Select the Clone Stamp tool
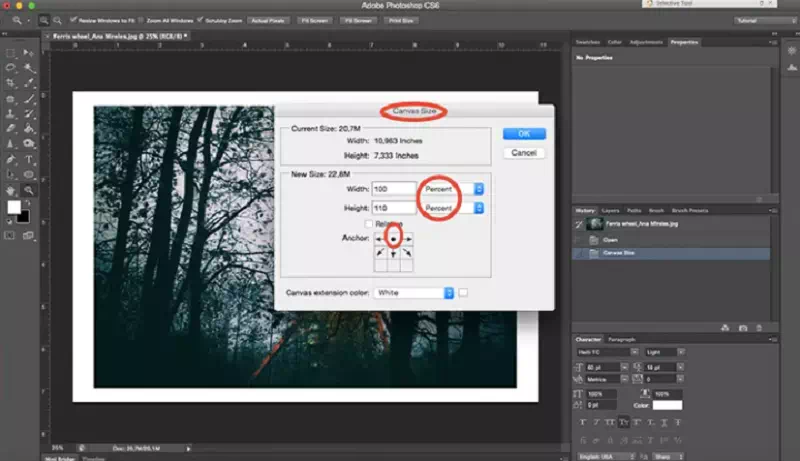Screen dimensions: 800x461 point(10,114)
